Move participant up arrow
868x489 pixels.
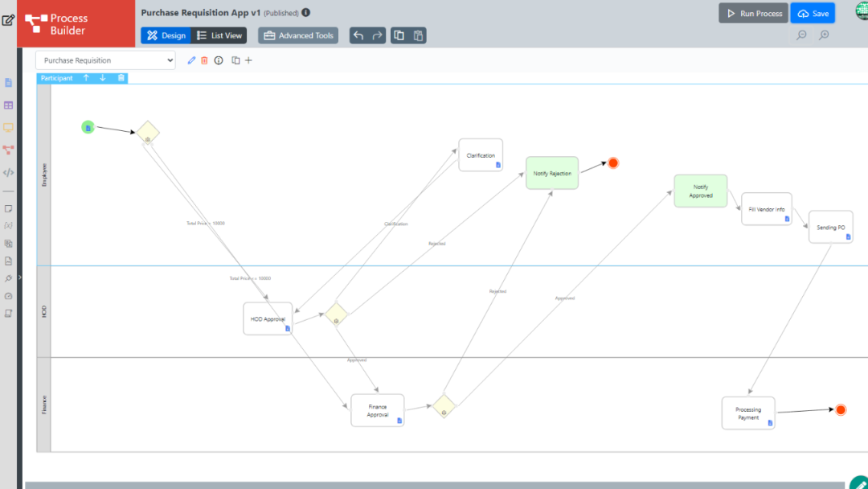pyautogui.click(x=86, y=78)
